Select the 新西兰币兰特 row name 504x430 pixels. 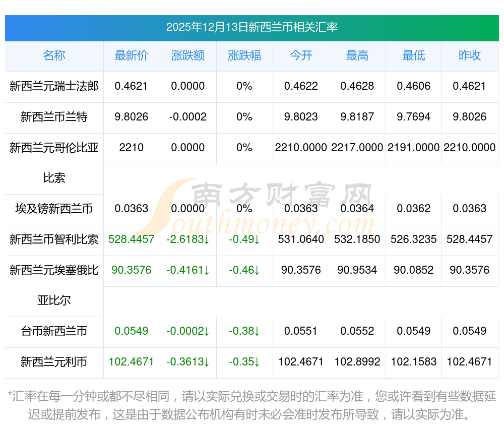pyautogui.click(x=54, y=117)
